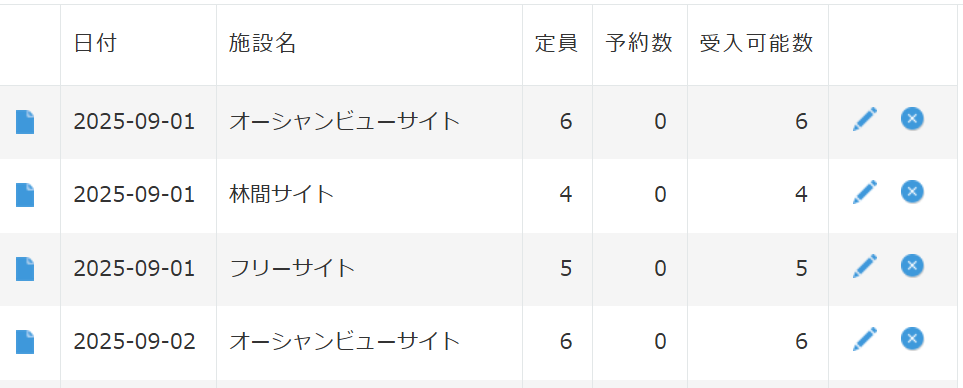Select the フリーサイト facility name cell
This screenshot has width=963, height=388.
(369, 269)
